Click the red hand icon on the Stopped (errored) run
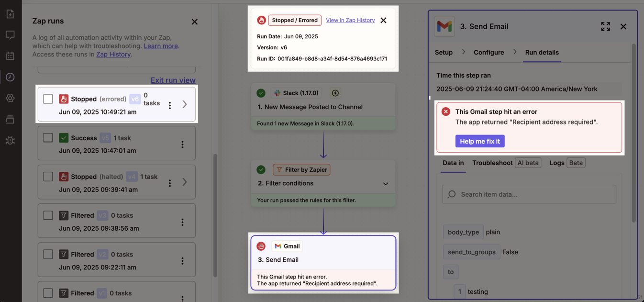This screenshot has height=302, width=644. [64, 99]
